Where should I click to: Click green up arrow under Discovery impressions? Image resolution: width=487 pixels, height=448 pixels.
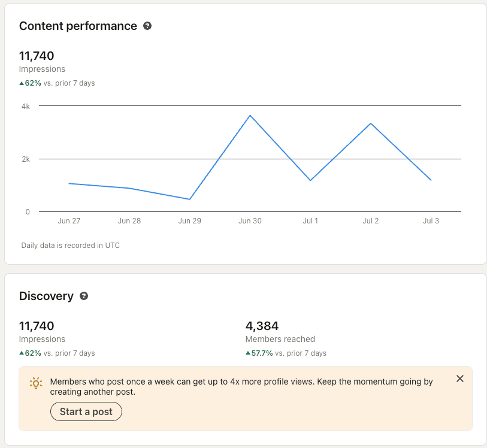pos(22,353)
